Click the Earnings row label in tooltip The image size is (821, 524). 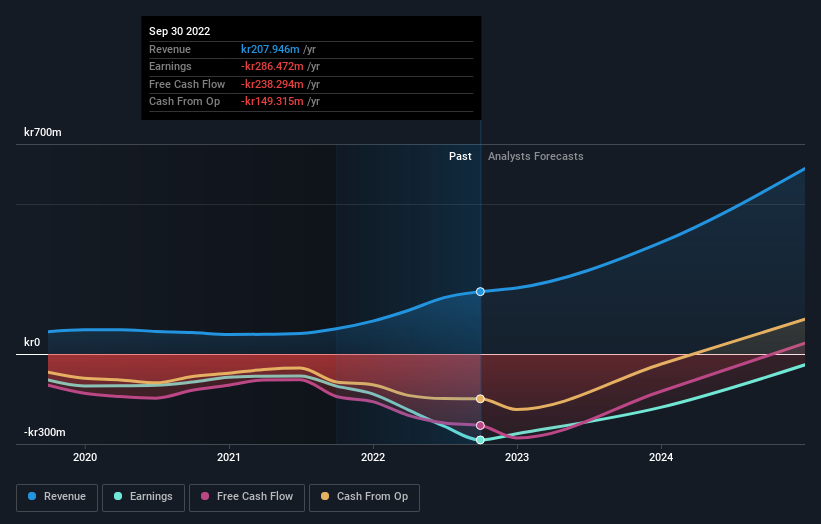pyautogui.click(x=170, y=66)
